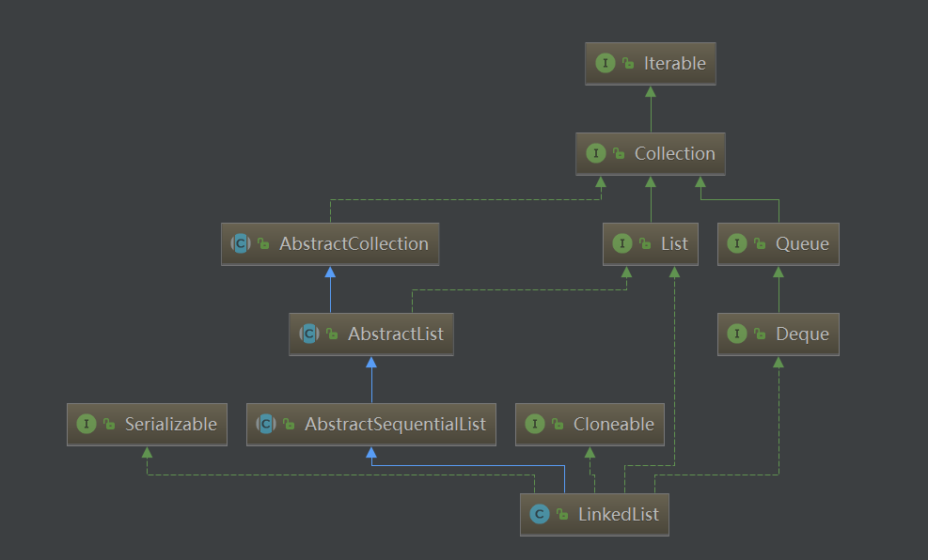
Task: Click the public visibility icon on List node
Action: 644,243
